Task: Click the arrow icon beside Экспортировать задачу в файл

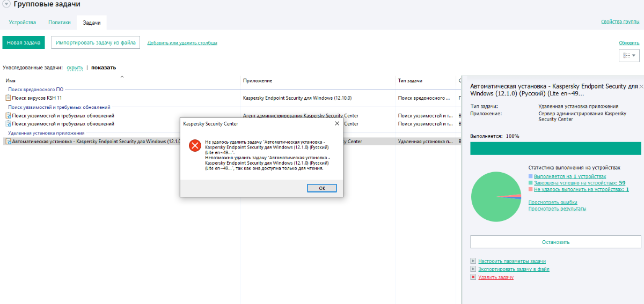Action: click(473, 269)
